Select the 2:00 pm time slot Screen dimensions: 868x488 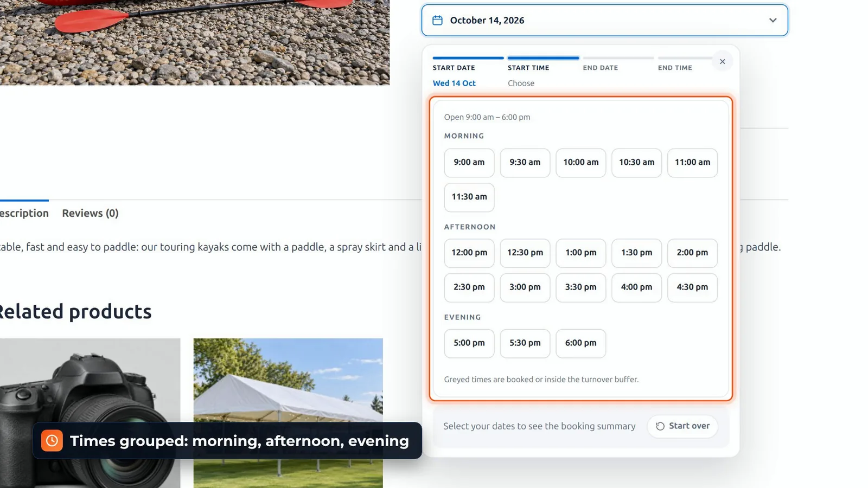(693, 253)
